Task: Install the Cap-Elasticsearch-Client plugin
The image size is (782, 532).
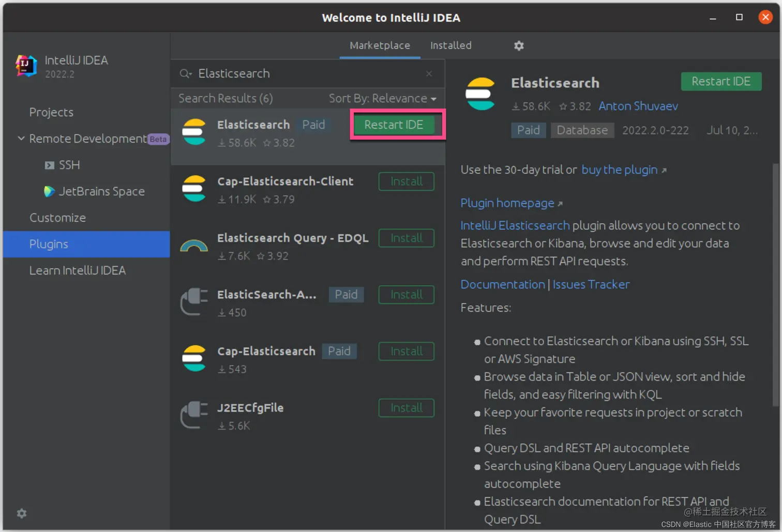Action: tap(406, 181)
